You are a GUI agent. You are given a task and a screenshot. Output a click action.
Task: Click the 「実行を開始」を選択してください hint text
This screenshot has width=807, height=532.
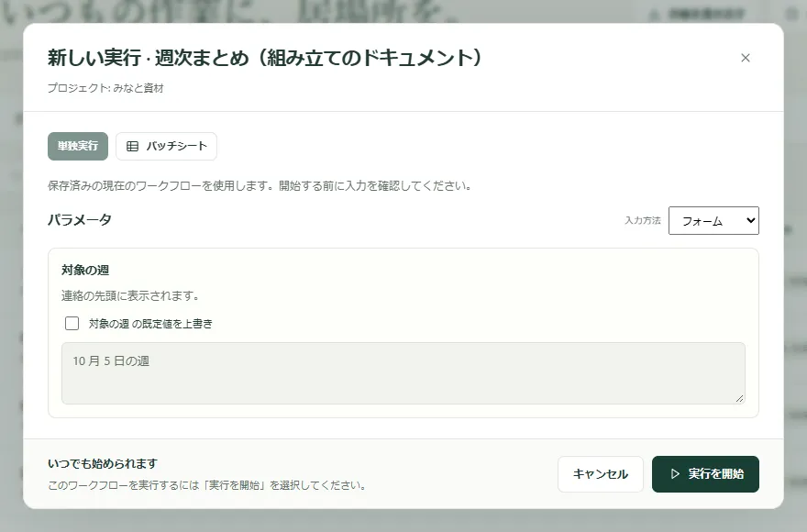coord(207,485)
